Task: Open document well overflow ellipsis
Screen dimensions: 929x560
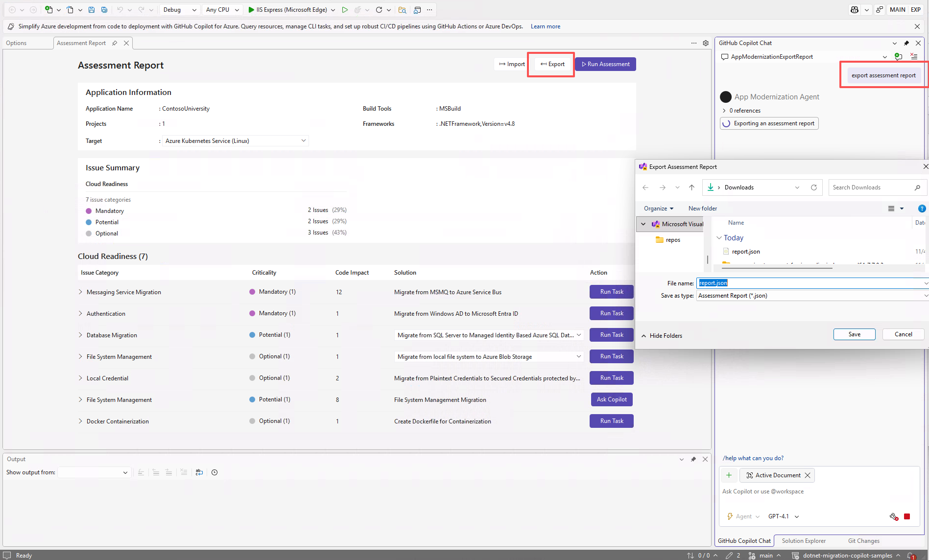Action: click(x=694, y=43)
